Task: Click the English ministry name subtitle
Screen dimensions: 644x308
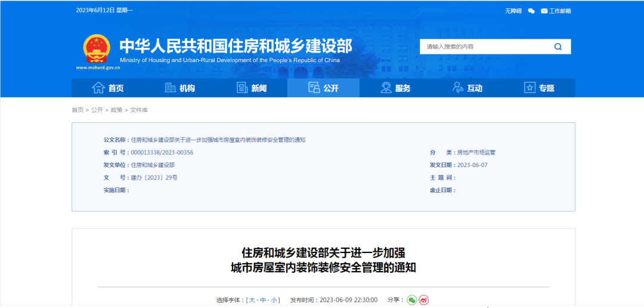Action: 230,60
